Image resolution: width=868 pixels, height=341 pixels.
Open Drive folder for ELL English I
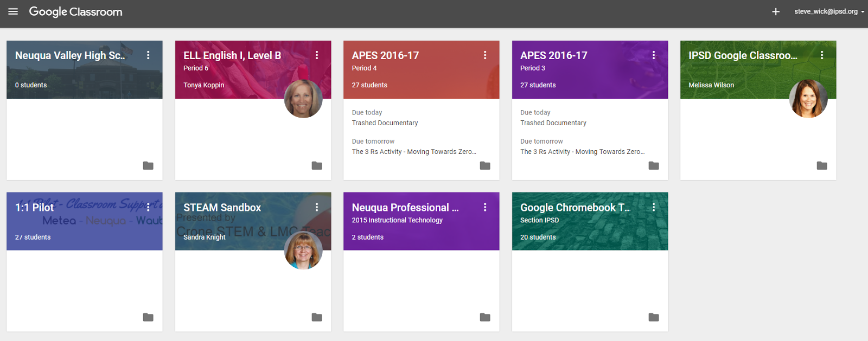click(x=317, y=165)
